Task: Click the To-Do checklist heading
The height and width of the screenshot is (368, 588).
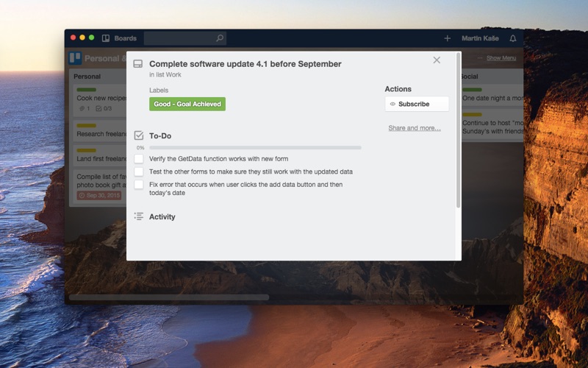Action: 160,136
